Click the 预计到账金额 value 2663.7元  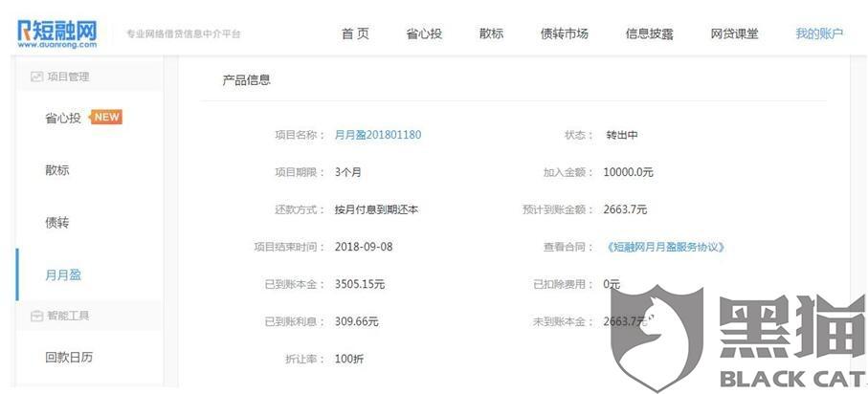click(x=626, y=209)
